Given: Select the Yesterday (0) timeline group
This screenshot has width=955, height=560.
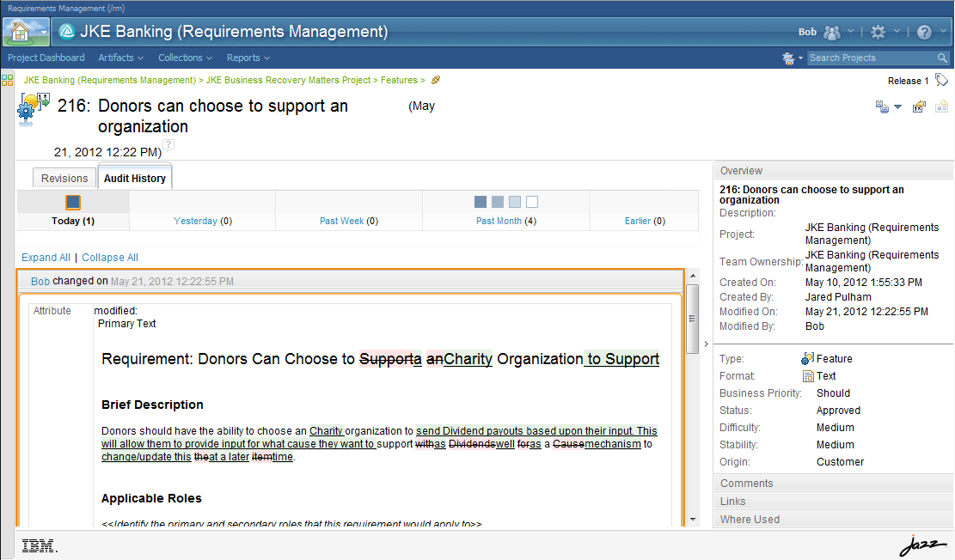Looking at the screenshot, I should tap(203, 210).
